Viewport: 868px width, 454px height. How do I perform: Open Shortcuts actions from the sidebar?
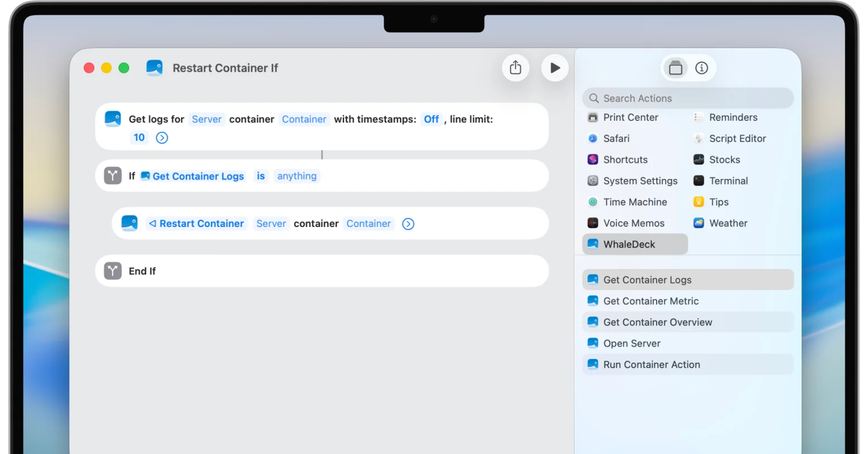(625, 159)
